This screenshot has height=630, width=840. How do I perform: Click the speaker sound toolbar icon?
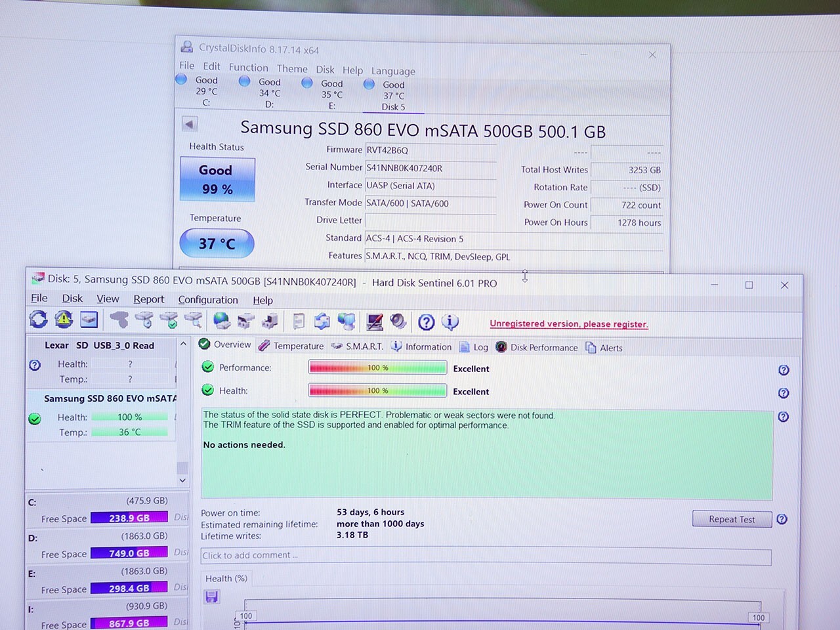(398, 322)
